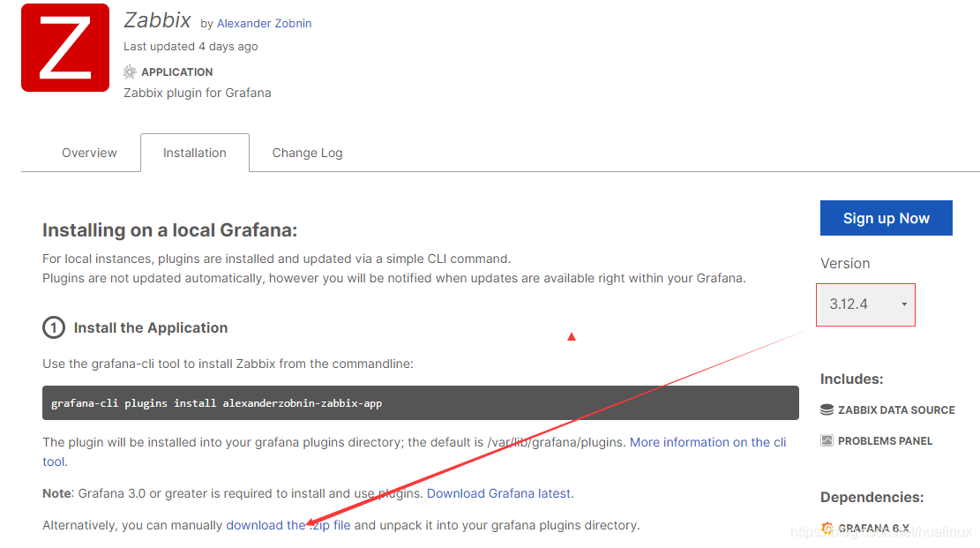980x548 pixels.
Task: Follow More information on the cli tool link
Action: point(707,442)
